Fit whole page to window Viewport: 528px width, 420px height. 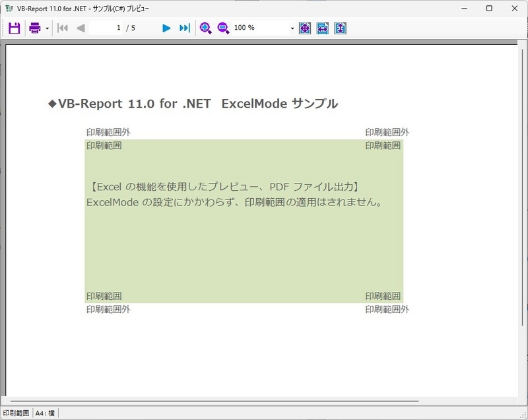pyautogui.click(x=305, y=28)
